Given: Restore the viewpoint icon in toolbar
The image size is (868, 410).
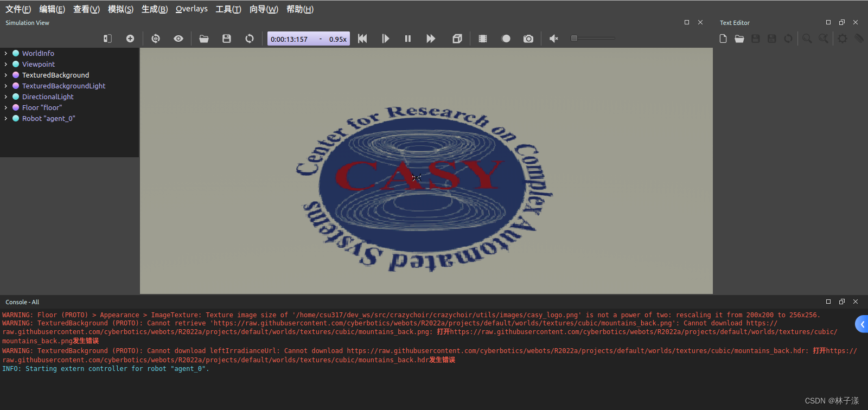Looking at the screenshot, I should click(156, 39).
